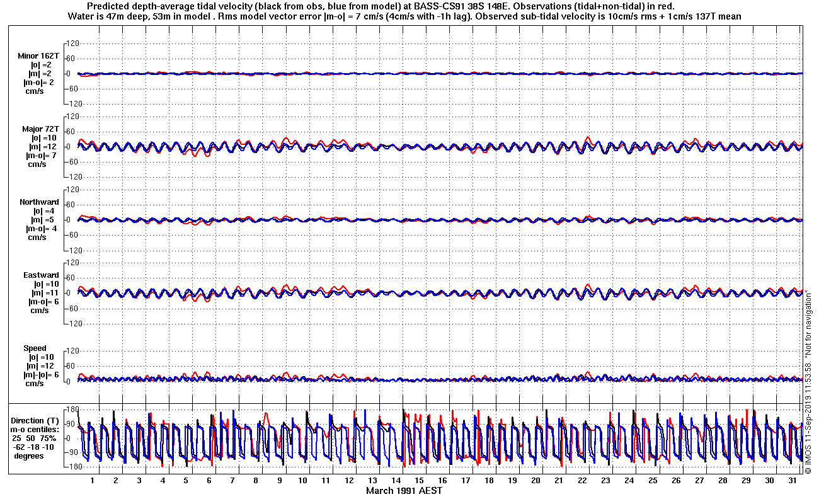
Task: Click day '24' on the date axis
Action: pos(628,481)
